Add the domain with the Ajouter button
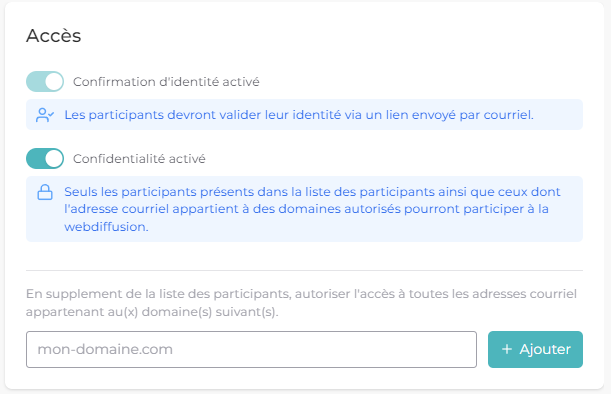The height and width of the screenshot is (394, 611). tap(535, 349)
